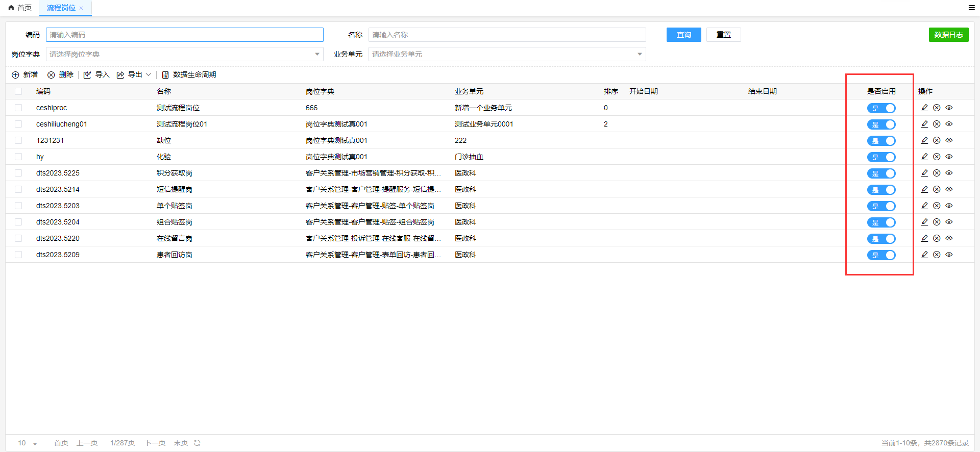Go to 下一页 next page
This screenshot has width=980, height=452.
click(x=155, y=443)
